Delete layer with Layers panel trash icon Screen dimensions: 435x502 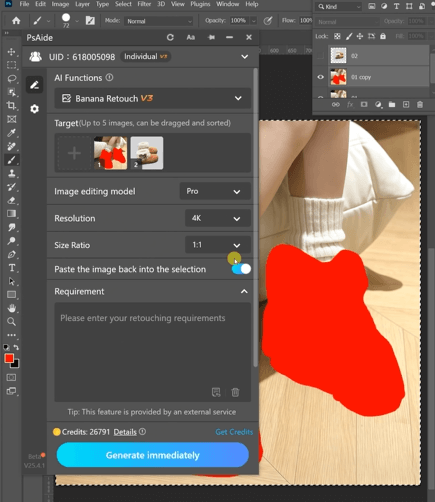coord(420,105)
